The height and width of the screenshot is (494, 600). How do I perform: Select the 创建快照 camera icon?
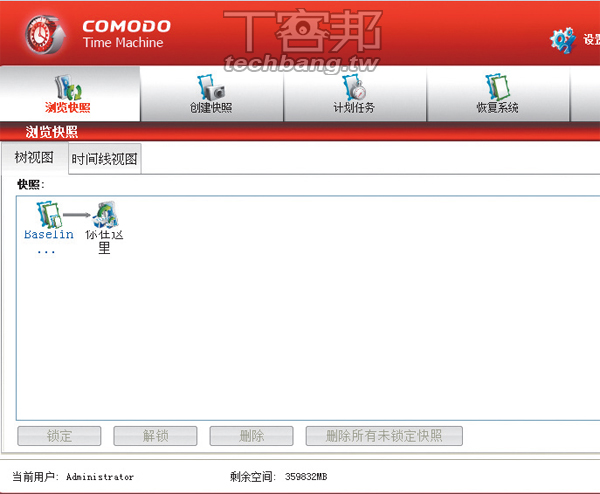[211, 88]
